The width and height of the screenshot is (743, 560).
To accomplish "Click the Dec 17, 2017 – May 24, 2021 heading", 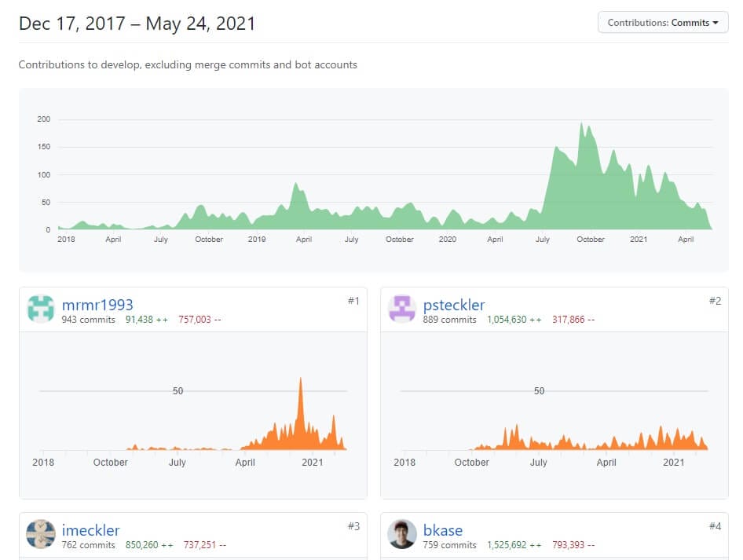I will 137,24.
